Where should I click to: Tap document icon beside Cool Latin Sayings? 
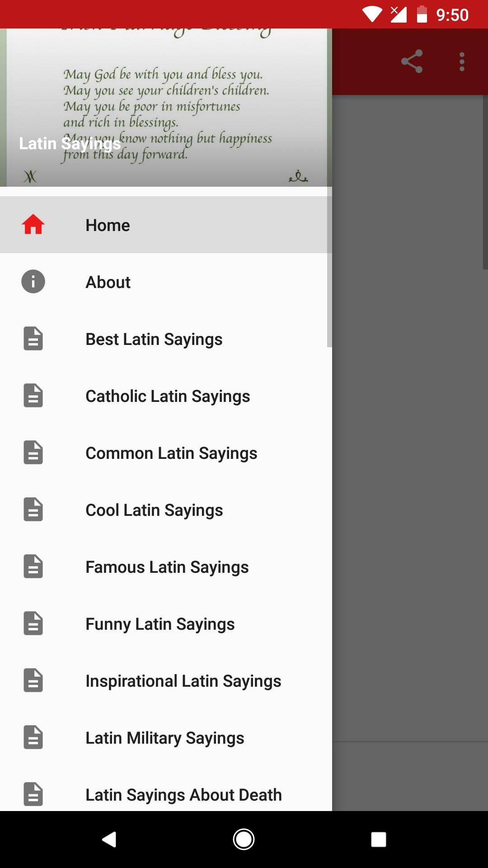(33, 509)
